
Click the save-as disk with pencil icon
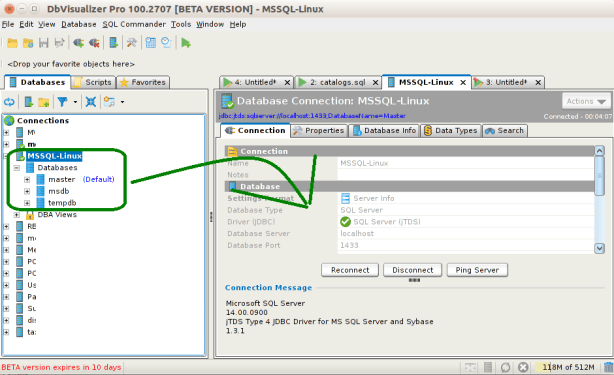click(x=59, y=43)
